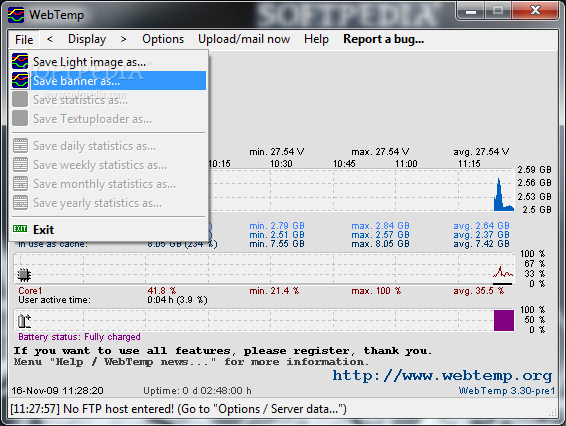Image resolution: width=566 pixels, height=426 pixels.
Task: Click the min. 21.4 % CPU value
Action: point(274,291)
